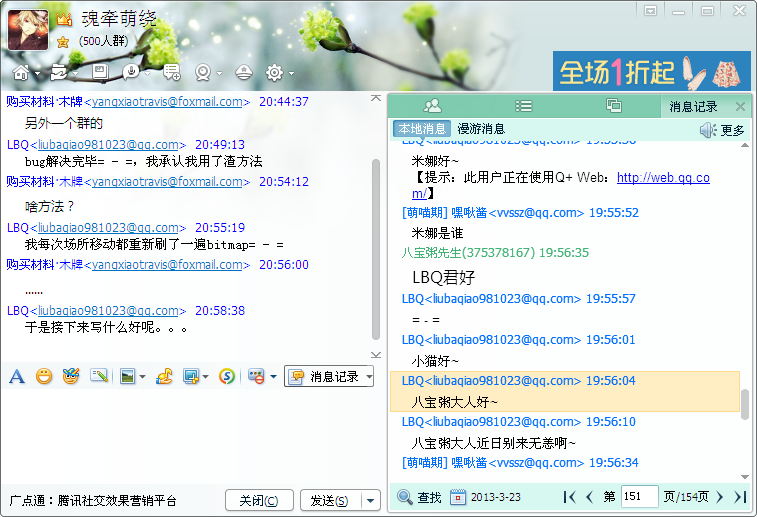Show group members tab icon
The height and width of the screenshot is (517, 757).
[x=432, y=105]
